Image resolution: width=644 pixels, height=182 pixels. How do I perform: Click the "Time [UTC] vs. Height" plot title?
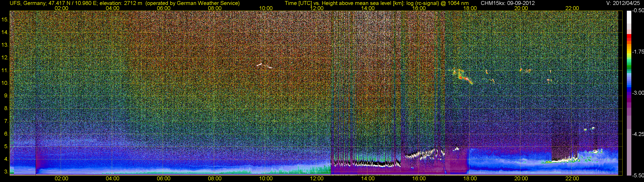tap(377, 3)
